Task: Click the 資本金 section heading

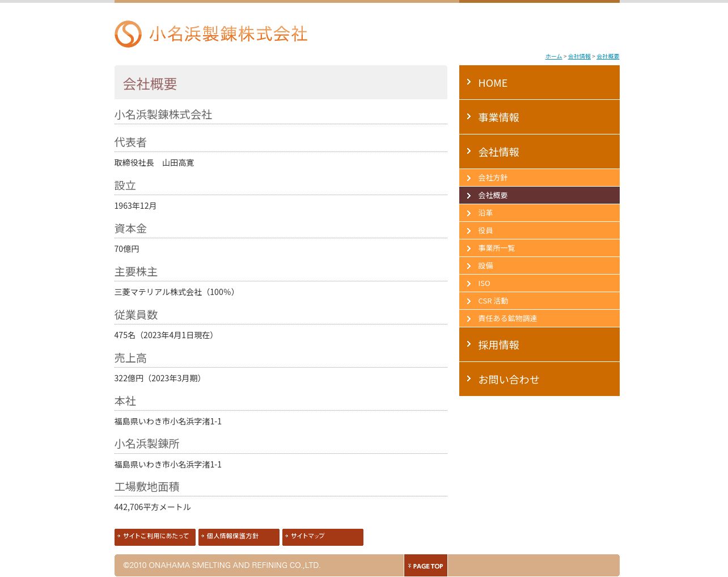Action: (x=130, y=229)
